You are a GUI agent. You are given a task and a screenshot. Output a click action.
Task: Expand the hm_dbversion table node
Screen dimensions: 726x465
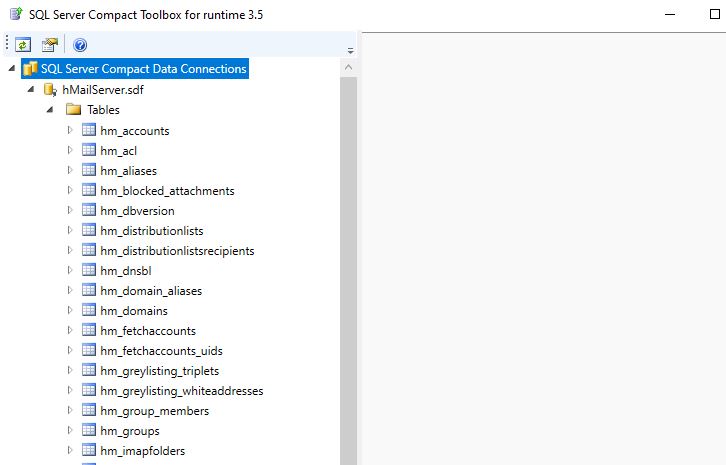[x=70, y=210]
